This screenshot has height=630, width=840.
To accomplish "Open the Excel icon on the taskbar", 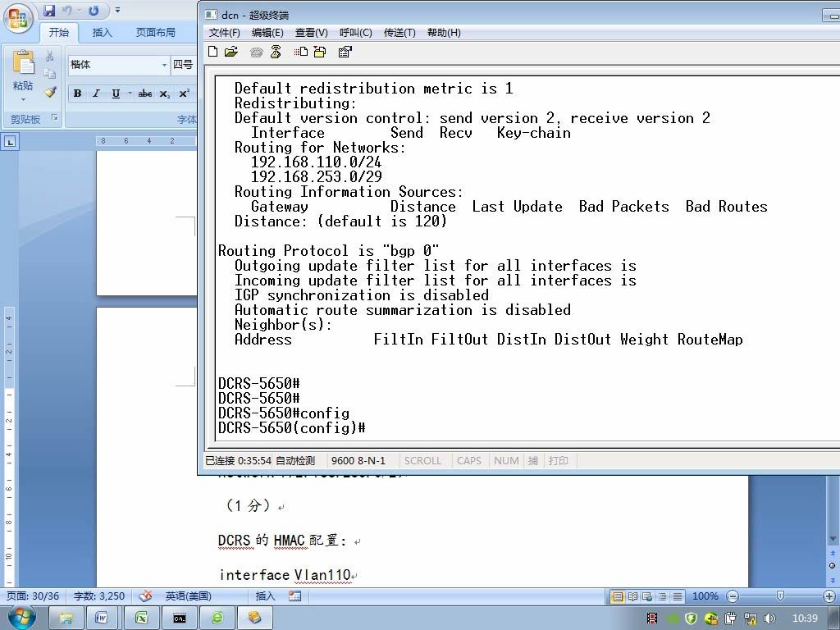I will click(x=141, y=619).
